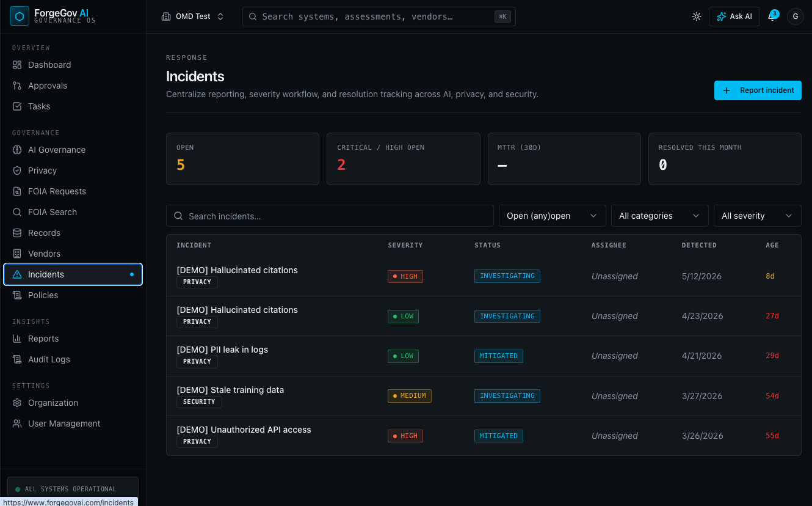Go to User Management settings

coord(73,424)
